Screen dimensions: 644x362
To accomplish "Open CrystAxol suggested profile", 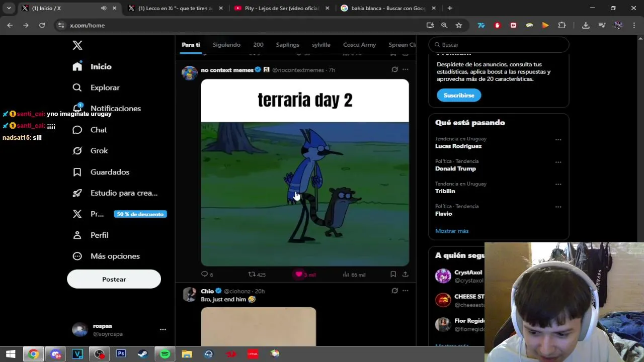I will click(x=468, y=273).
